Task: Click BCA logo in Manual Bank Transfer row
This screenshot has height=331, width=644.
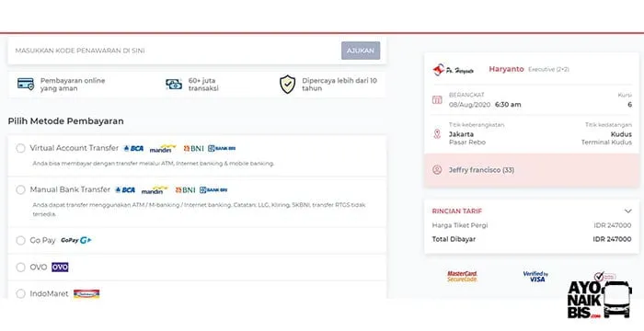Action: tap(125, 189)
